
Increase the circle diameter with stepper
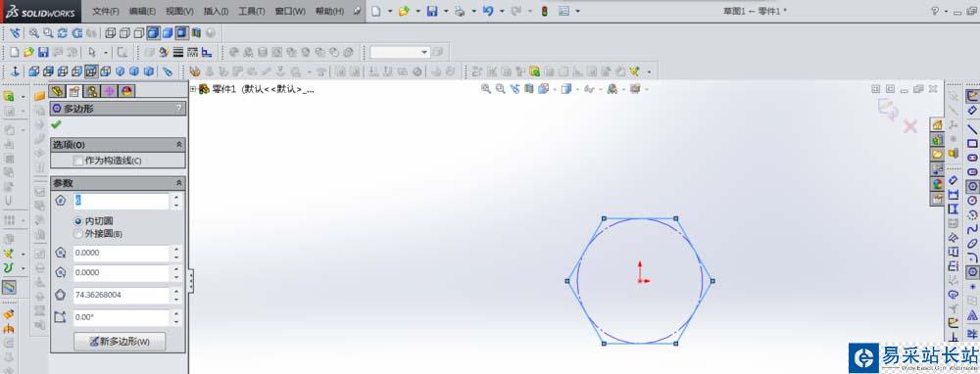pos(176,291)
